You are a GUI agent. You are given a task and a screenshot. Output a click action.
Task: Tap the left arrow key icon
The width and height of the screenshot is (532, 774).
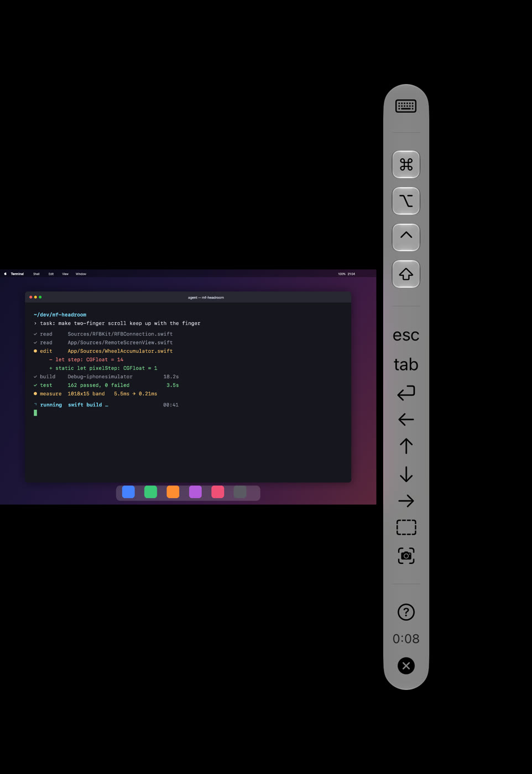click(406, 420)
